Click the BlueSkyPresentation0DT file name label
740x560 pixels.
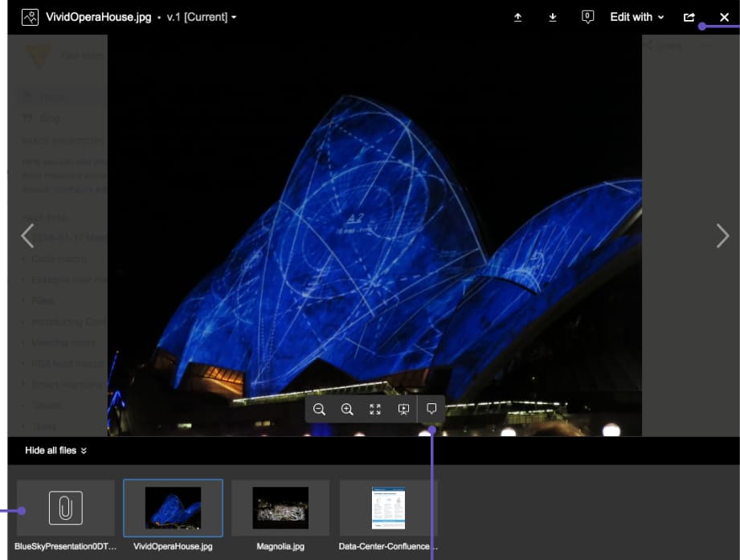click(66, 546)
